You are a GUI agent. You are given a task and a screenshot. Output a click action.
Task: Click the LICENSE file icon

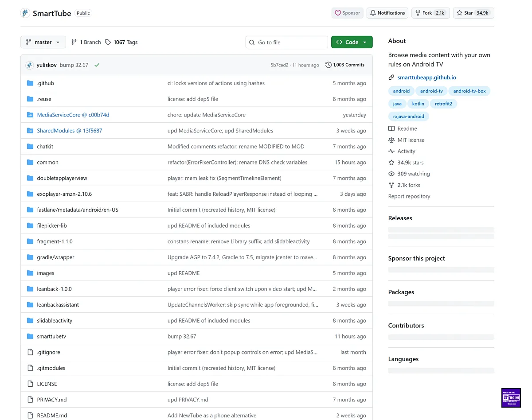(30, 384)
